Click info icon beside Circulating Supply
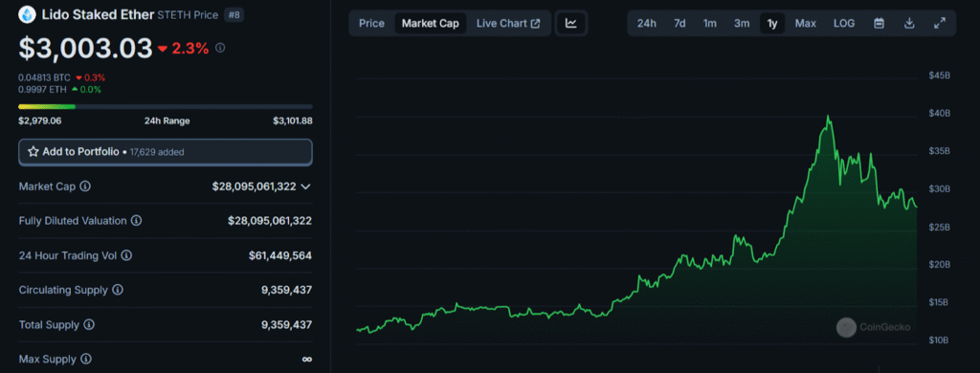 (118, 290)
